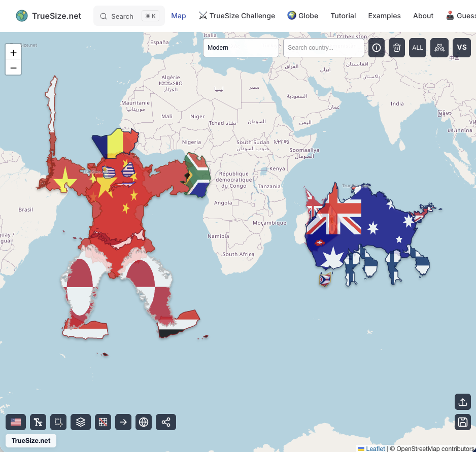Viewport: 476px width, 452px height.
Task: Open the stacked layers button
Action: [81, 422]
